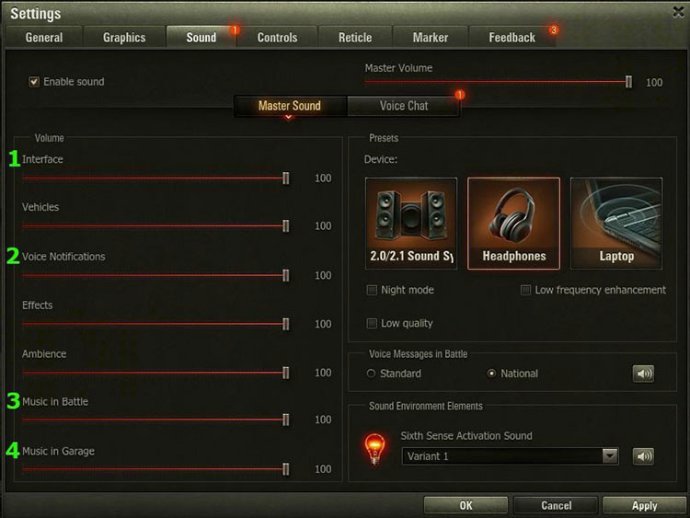This screenshot has width=690, height=518.
Task: Enable Night mode checkbox
Action: click(372, 290)
